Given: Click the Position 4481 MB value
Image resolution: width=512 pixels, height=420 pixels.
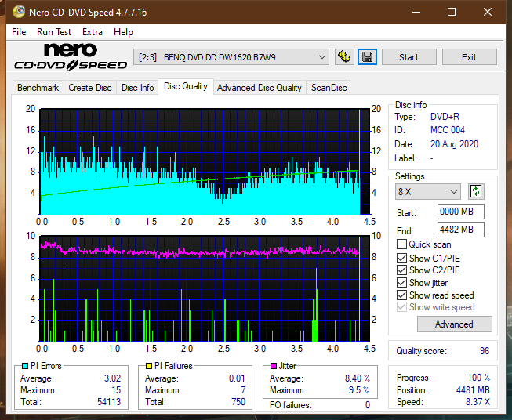Looking at the screenshot, I should pos(473,390).
